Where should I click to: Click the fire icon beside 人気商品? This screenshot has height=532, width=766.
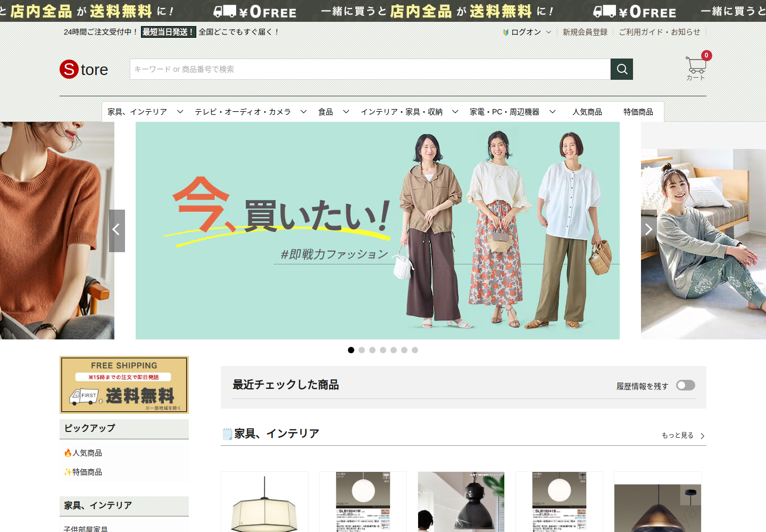(x=68, y=453)
